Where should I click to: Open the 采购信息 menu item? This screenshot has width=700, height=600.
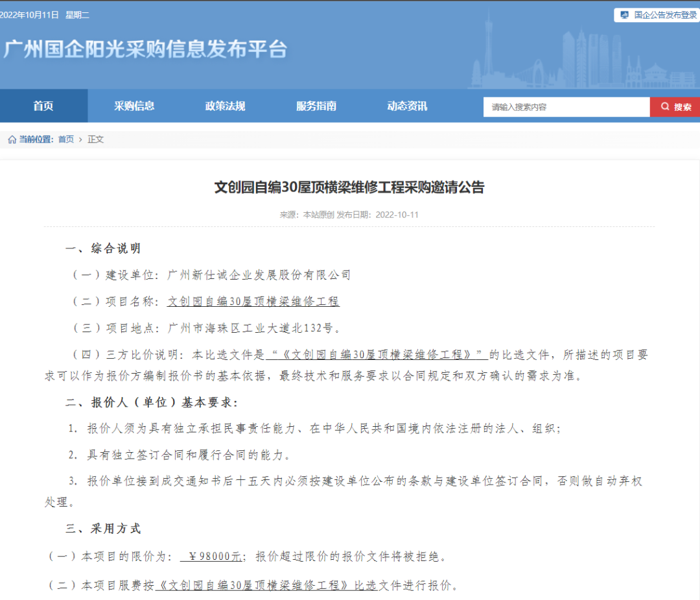coord(134,106)
